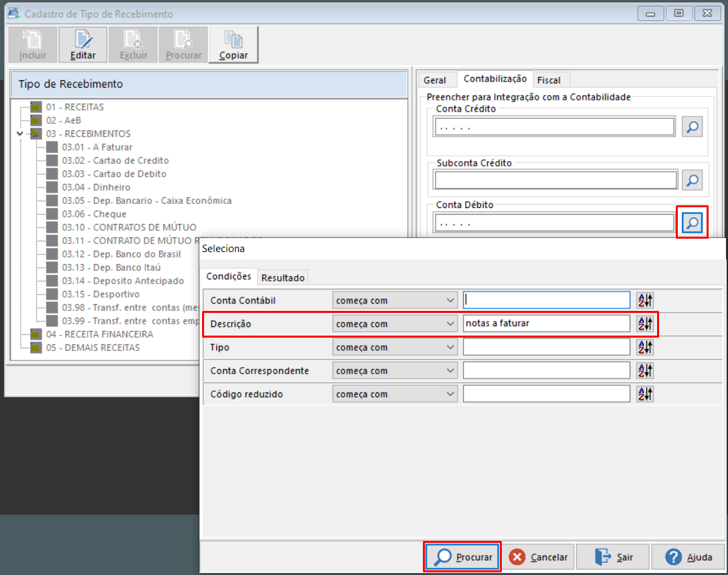This screenshot has width=728, height=575.
Task: Click the item icon next to 03.01 - A Faturar
Action: point(52,147)
